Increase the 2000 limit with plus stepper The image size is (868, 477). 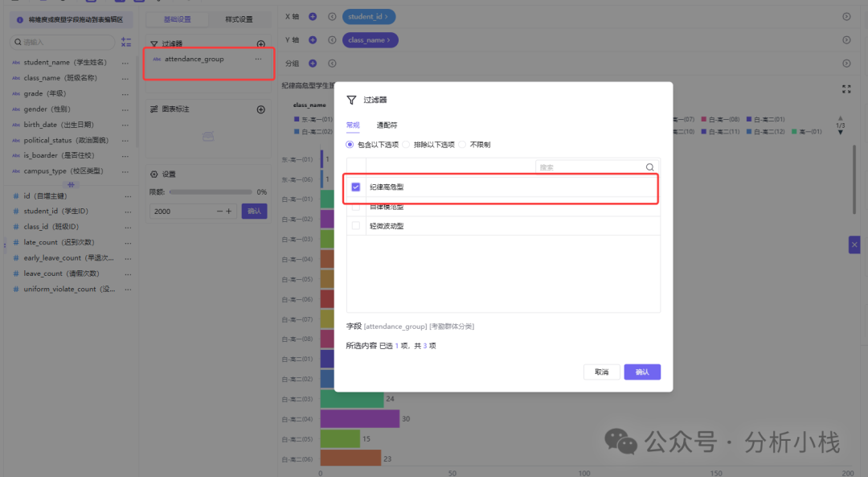[228, 211]
